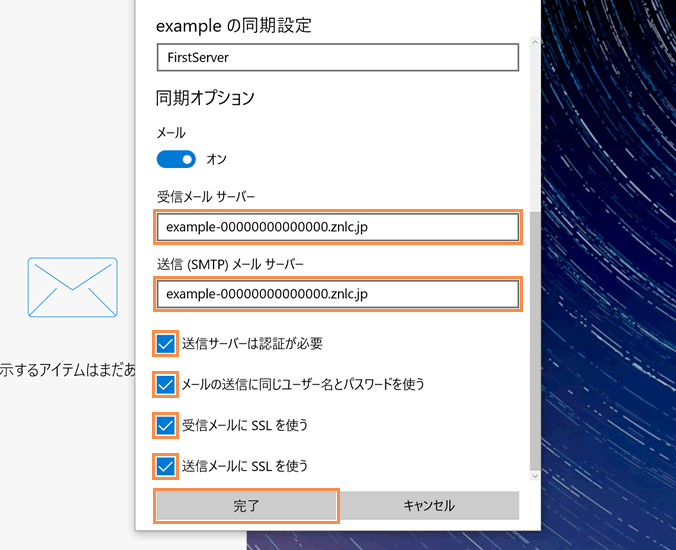Toggle 受信メールに SSL を使う checkbox

point(166,425)
